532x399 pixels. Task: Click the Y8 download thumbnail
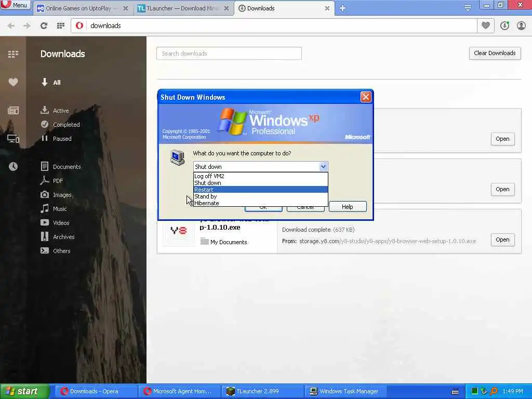coord(179,232)
